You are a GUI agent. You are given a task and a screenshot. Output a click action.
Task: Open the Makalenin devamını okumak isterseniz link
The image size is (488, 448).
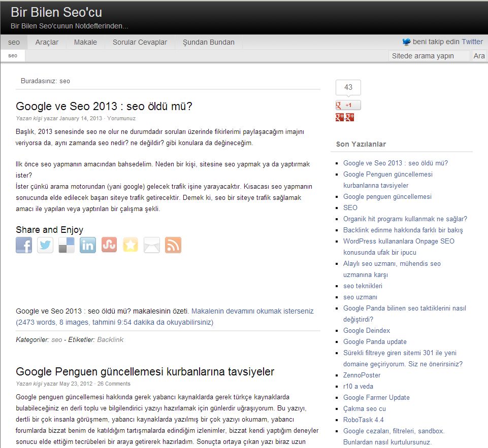point(252,311)
